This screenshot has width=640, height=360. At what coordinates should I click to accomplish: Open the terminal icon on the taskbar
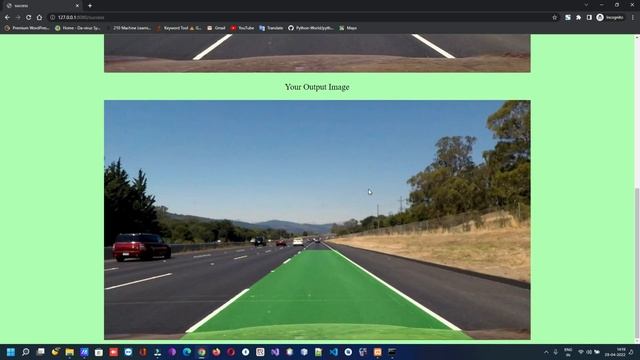click(x=392, y=352)
